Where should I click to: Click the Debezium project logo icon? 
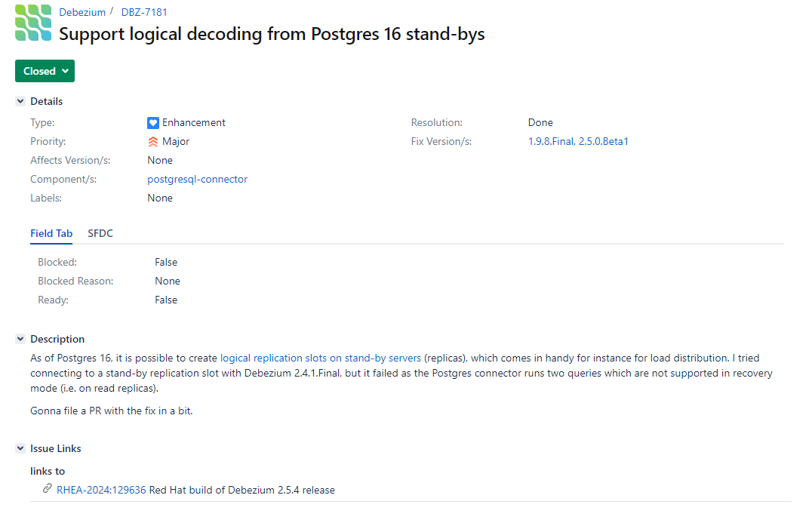tap(33, 23)
